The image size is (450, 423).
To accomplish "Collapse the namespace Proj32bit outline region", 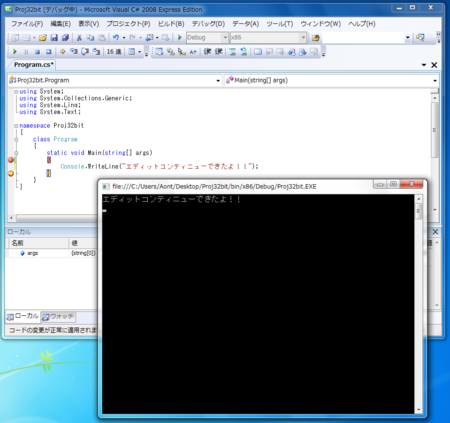I will tap(16, 126).
